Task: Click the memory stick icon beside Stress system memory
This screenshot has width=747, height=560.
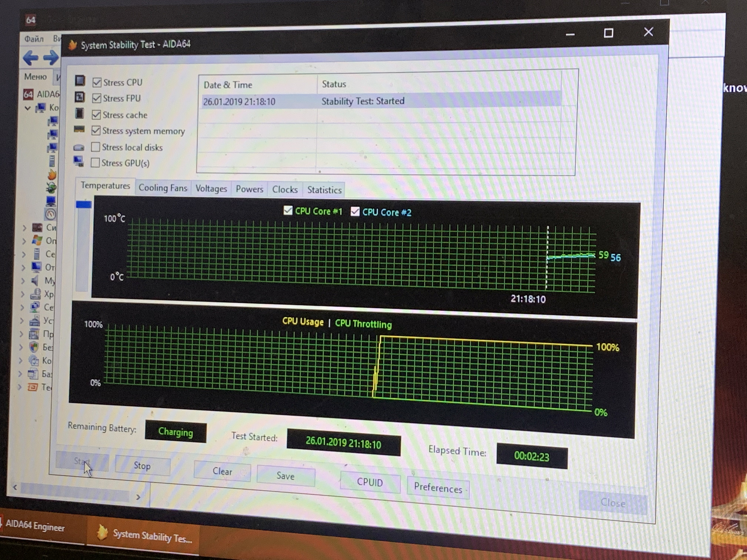Action: click(79, 129)
